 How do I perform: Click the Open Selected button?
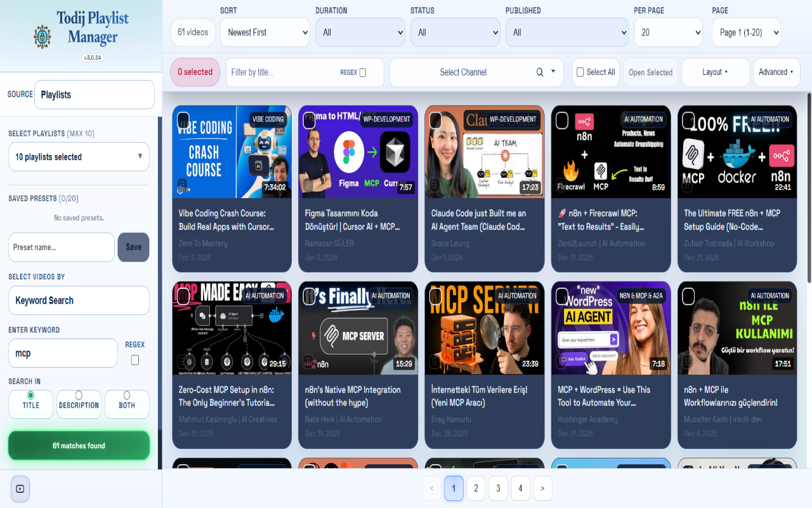[x=650, y=72]
